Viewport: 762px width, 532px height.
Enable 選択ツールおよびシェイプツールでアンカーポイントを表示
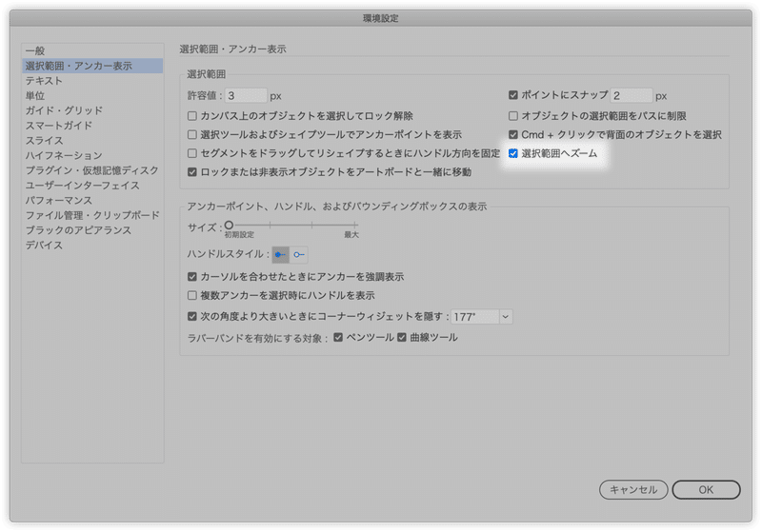192,134
